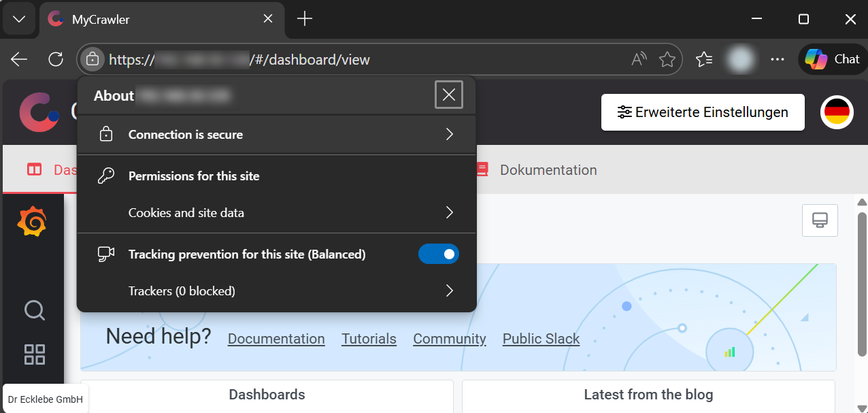Switch to the Dokumentation tab
This screenshot has height=413, width=868.
[x=536, y=170]
